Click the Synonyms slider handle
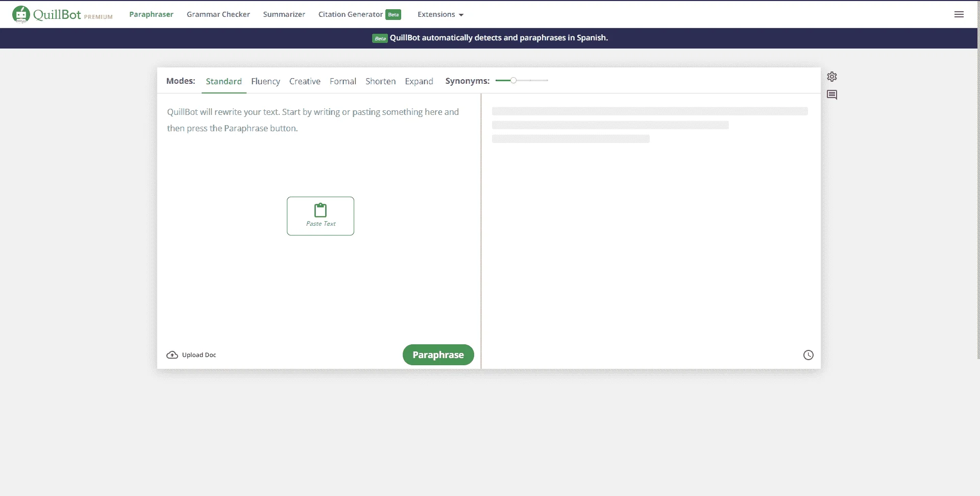Viewport: 980px width, 496px height. [x=513, y=80]
